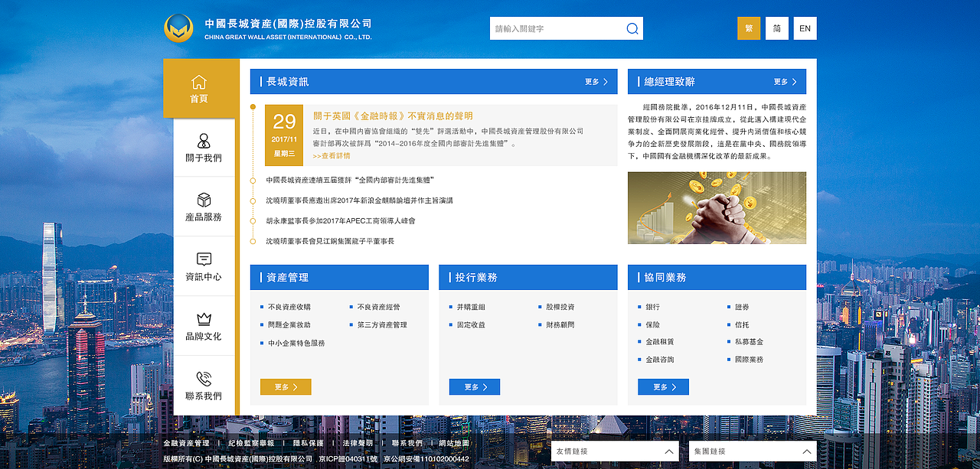This screenshot has height=469, width=980.
Task: Click the 關于我們 person icon
Action: [204, 141]
